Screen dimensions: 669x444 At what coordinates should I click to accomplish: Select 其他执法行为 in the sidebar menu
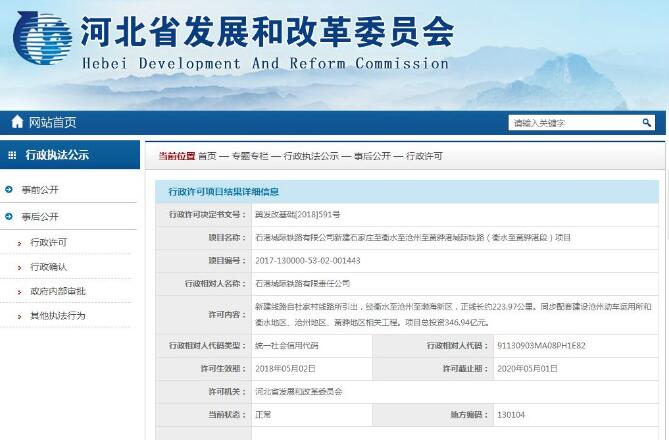57,316
